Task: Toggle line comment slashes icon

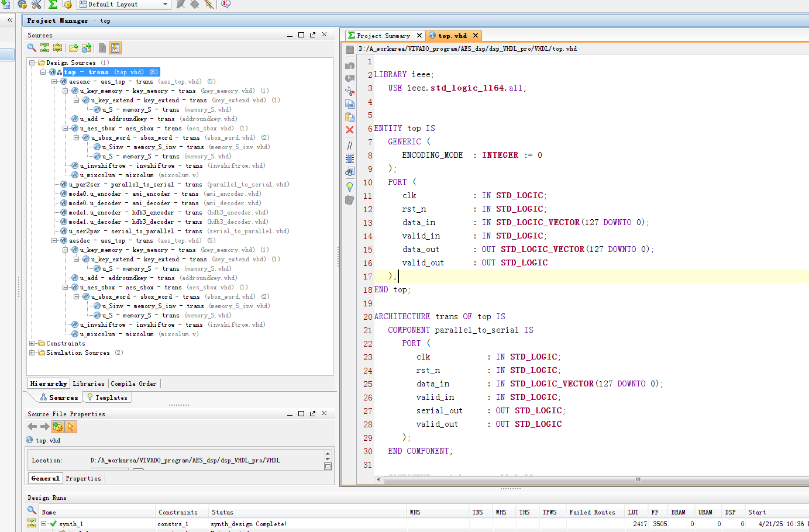Action: coord(350,145)
